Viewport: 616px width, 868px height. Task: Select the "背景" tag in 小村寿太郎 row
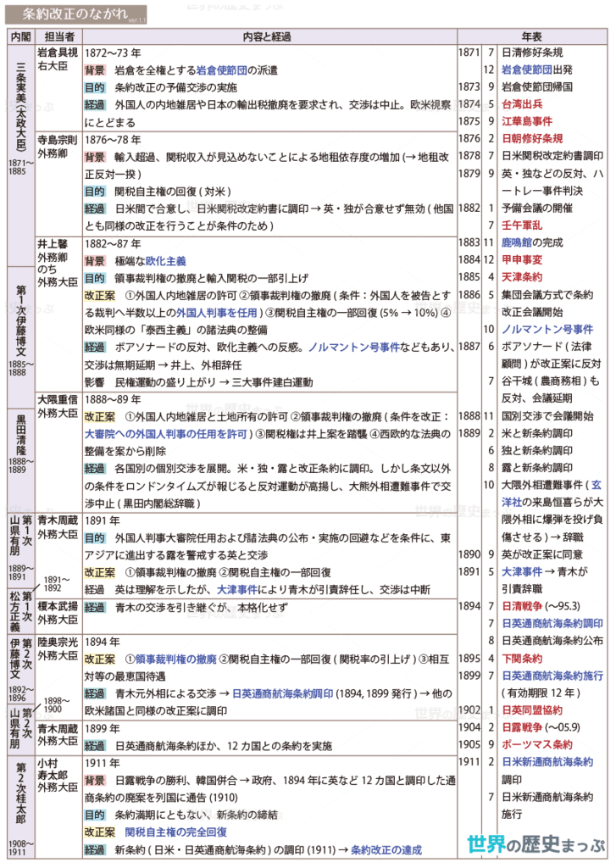[x=95, y=780]
